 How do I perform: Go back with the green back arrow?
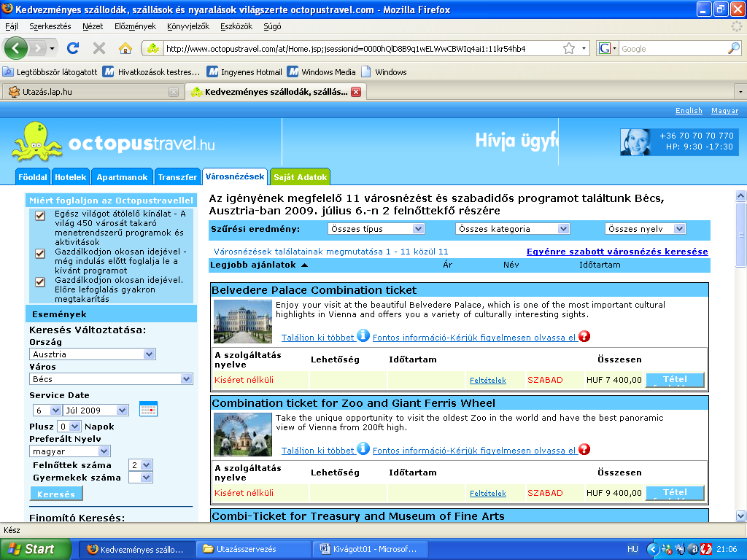[x=16, y=48]
